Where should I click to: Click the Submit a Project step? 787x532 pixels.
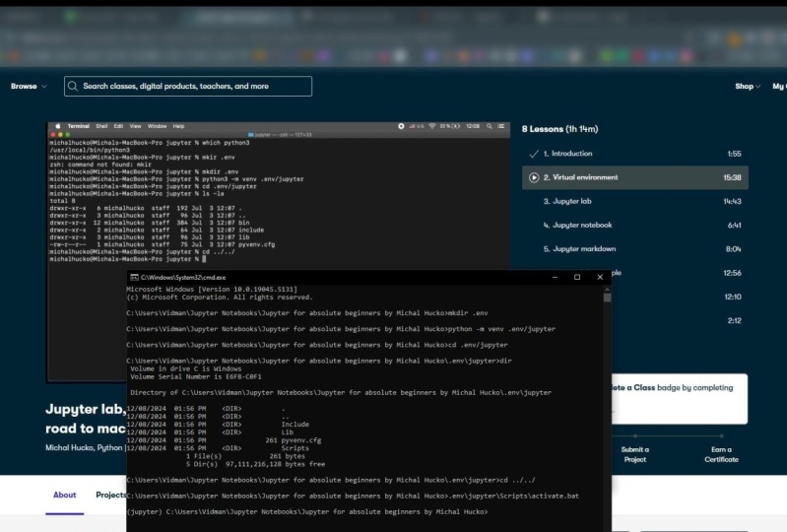tap(635, 454)
